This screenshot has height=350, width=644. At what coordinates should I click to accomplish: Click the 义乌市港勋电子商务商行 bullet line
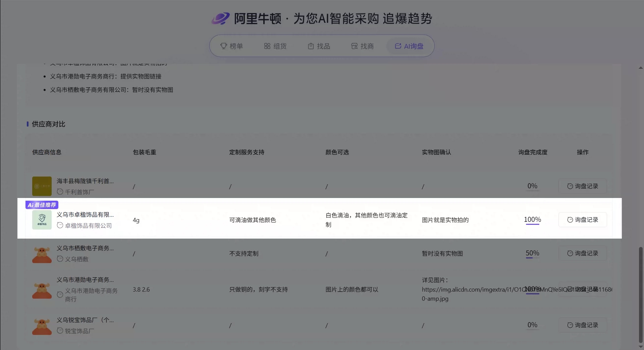tap(106, 76)
